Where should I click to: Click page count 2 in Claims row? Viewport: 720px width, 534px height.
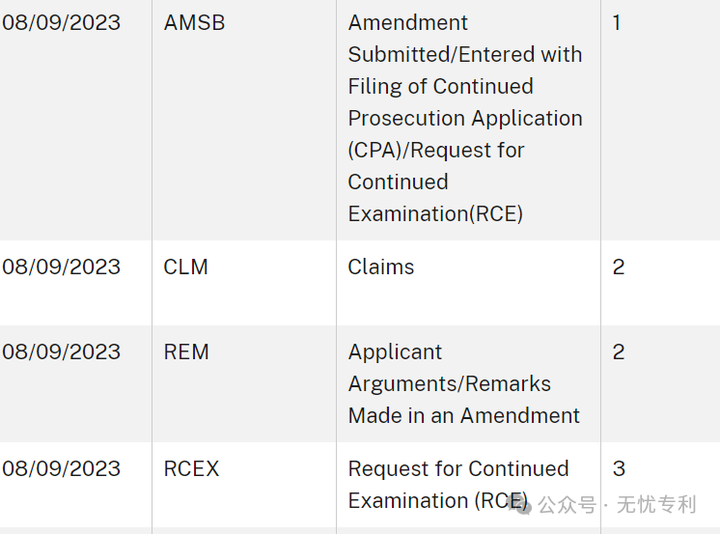point(619,267)
